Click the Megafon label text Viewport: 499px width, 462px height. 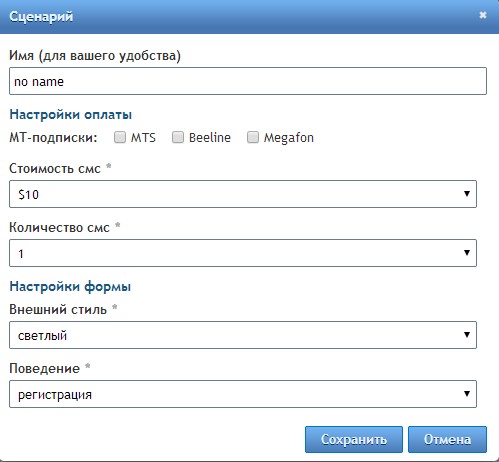click(289, 138)
